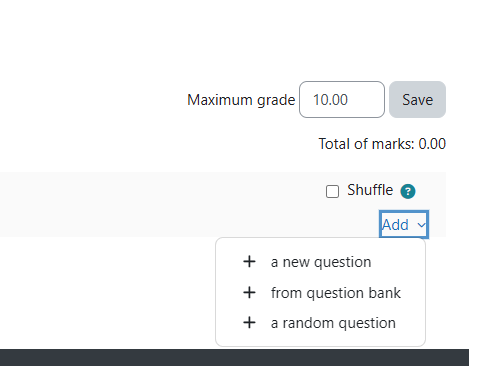The width and height of the screenshot is (479, 366).
Task: Save the maximum grade
Action: [x=417, y=99]
